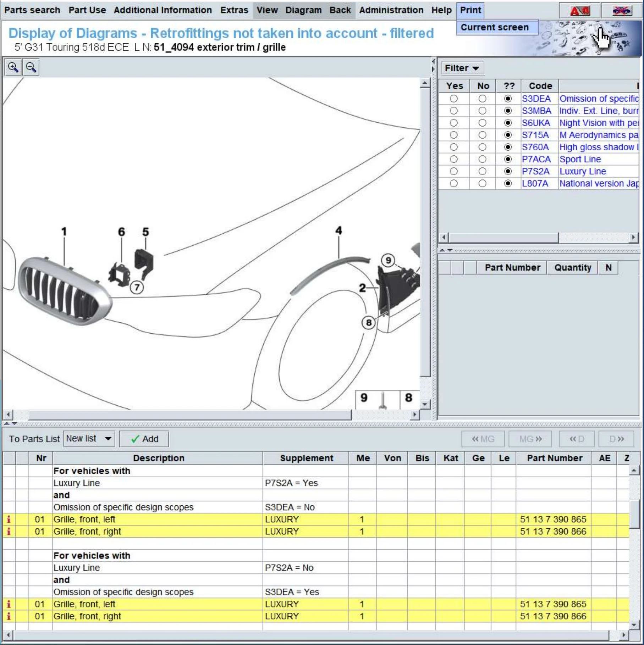Click the parts list scroll up arrow

click(634, 471)
